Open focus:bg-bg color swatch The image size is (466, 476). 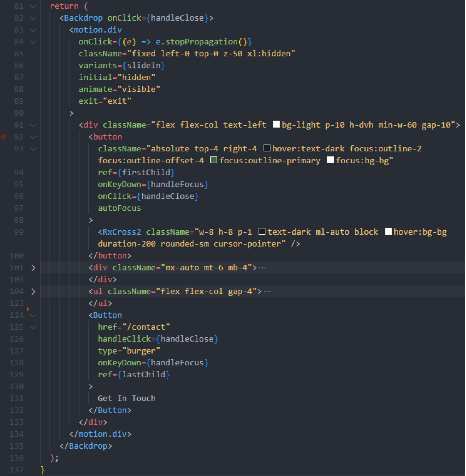click(330, 160)
